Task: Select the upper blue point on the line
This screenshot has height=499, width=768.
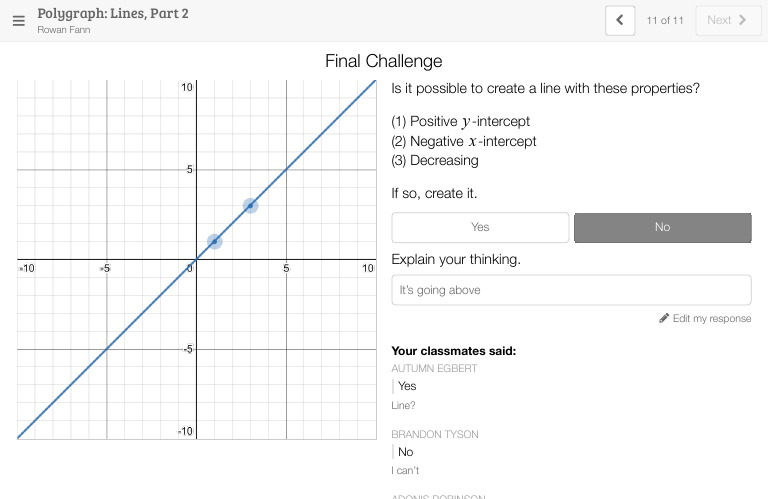Action: (250, 206)
